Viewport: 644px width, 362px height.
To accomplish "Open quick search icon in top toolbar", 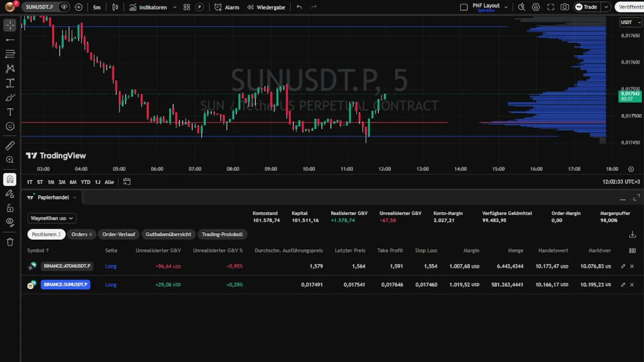I will (x=522, y=7).
